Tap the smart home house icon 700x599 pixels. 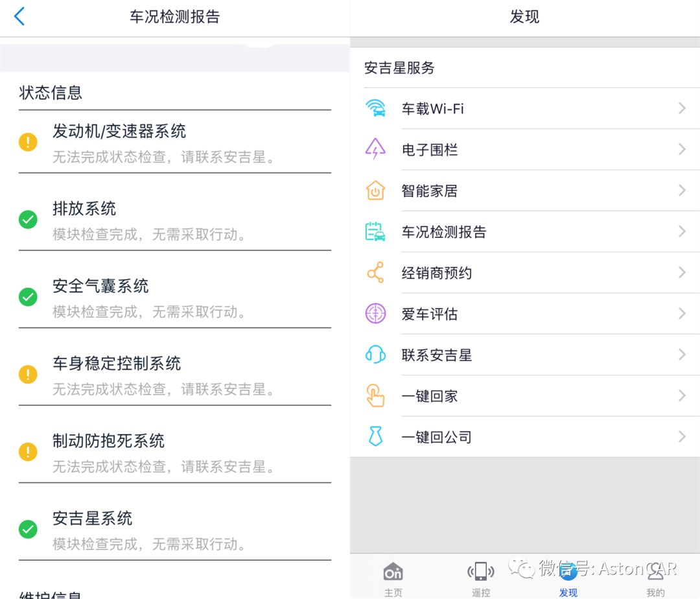click(x=375, y=191)
